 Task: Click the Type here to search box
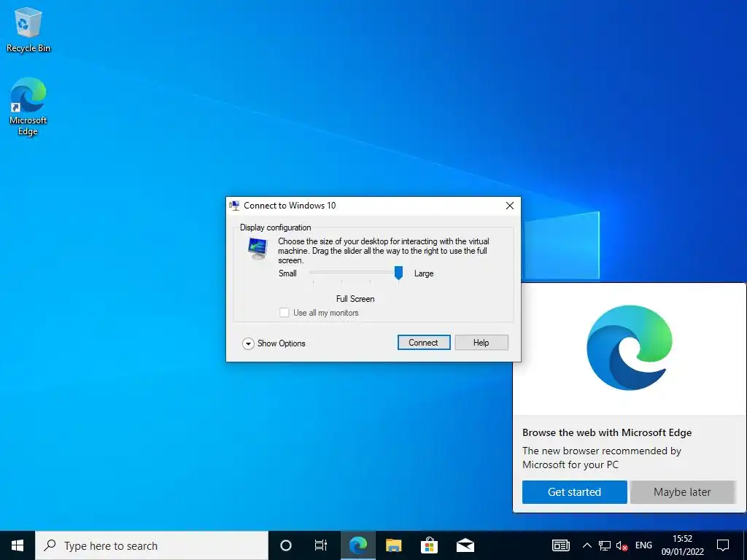(x=152, y=545)
